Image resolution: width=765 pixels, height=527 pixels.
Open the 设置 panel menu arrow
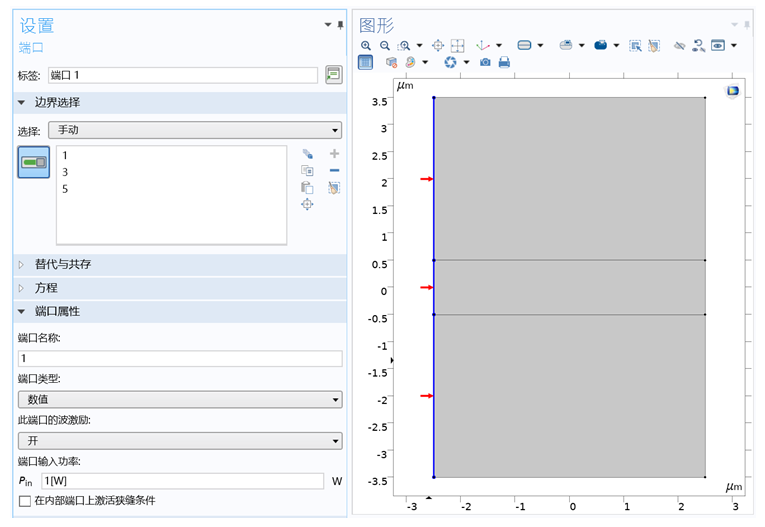pos(328,25)
